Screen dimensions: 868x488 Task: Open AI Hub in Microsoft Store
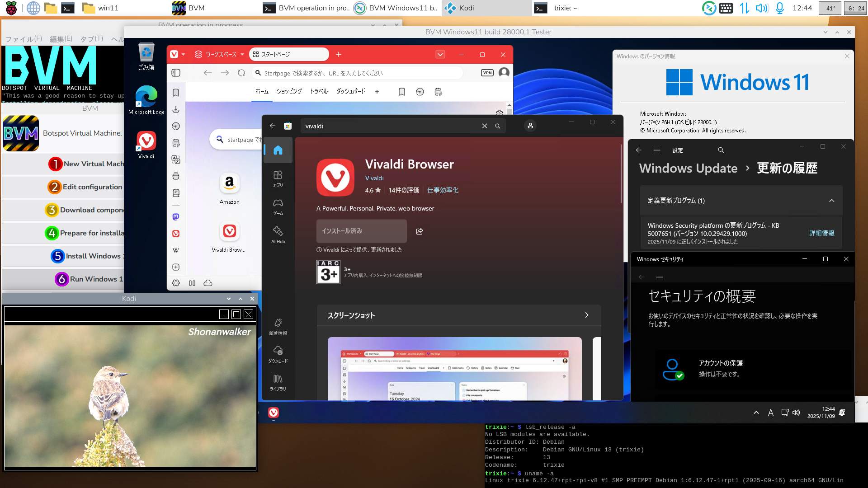[x=278, y=235]
